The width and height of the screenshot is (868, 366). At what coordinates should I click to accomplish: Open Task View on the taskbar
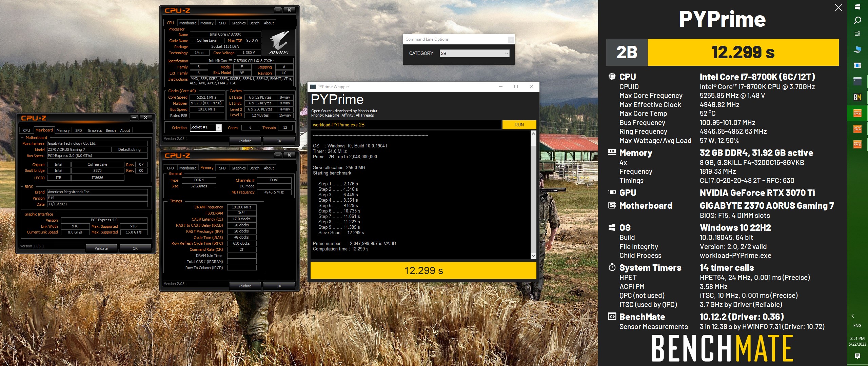coord(857,34)
